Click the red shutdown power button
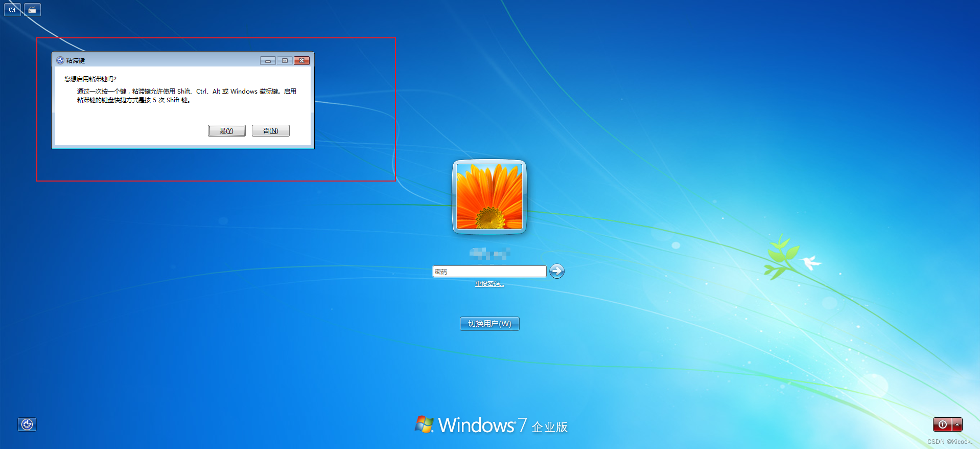 pos(942,424)
